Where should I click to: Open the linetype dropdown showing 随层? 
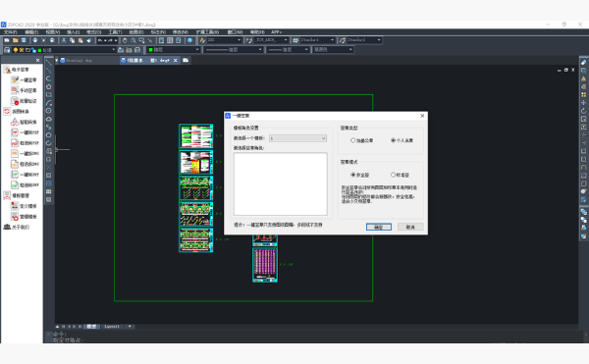point(234,49)
